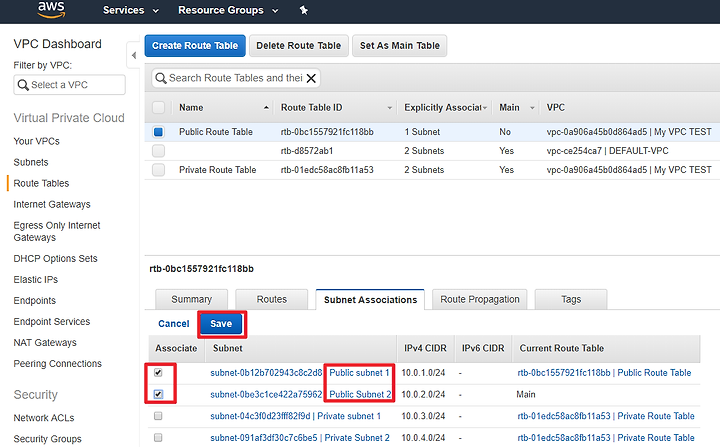Click the Create Route Table button
The width and height of the screenshot is (720, 447).
tap(195, 46)
